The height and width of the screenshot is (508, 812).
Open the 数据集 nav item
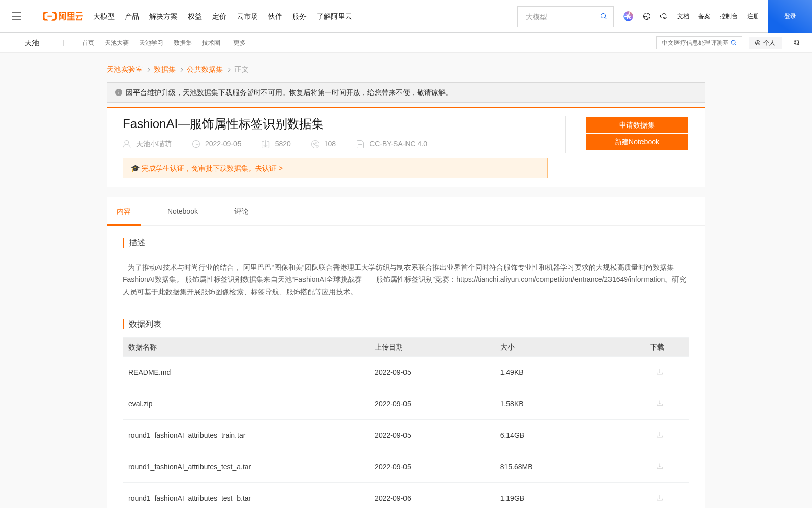183,43
